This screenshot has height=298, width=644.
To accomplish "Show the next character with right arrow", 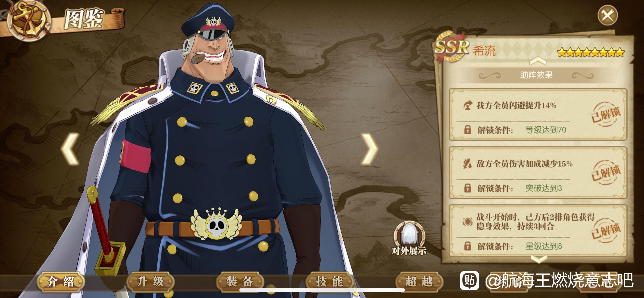I will click(369, 149).
